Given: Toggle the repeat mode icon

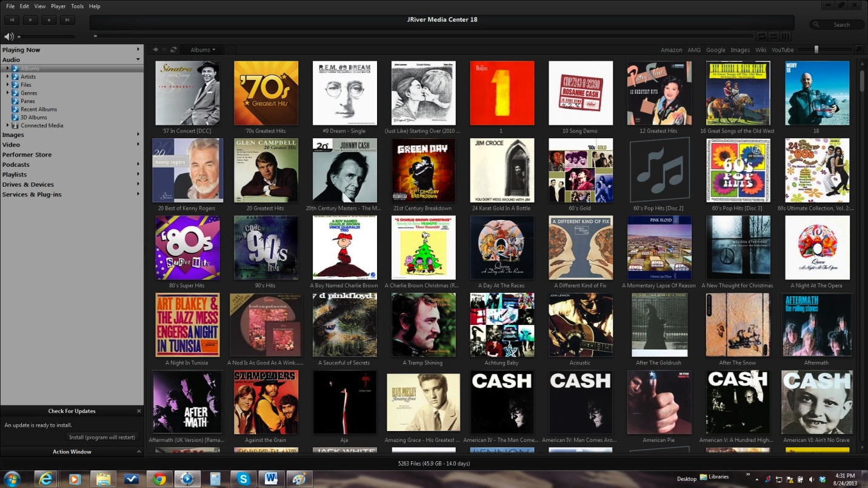Looking at the screenshot, I should pos(763,36).
